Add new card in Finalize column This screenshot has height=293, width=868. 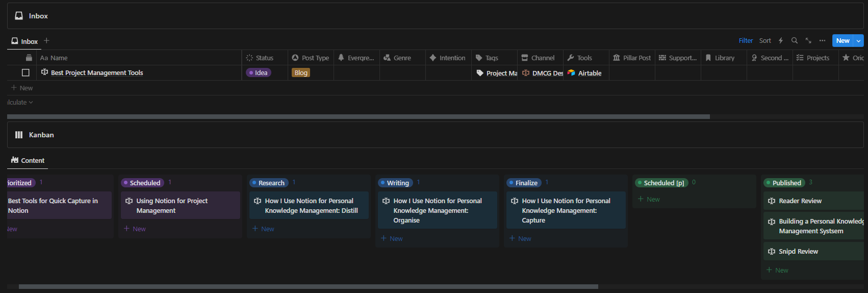coord(520,238)
